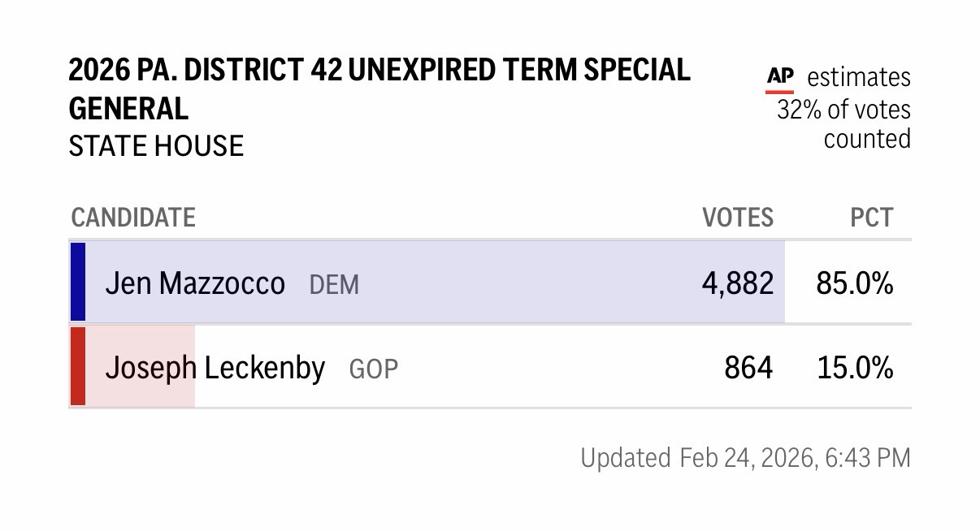The width and height of the screenshot is (980, 531).
Task: Click the CANDIDATE column header
Action: pos(133,218)
